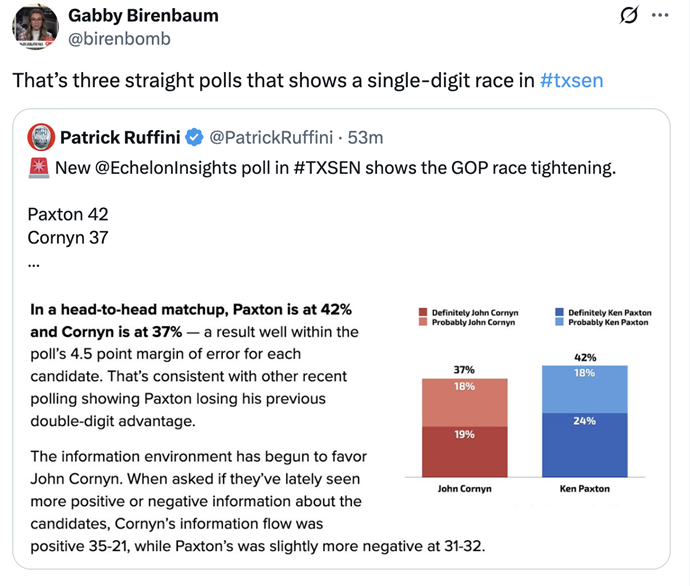Viewport: 690px width, 586px height.
Task: Click the Probably John Cornyn legend swatch
Action: point(424,323)
